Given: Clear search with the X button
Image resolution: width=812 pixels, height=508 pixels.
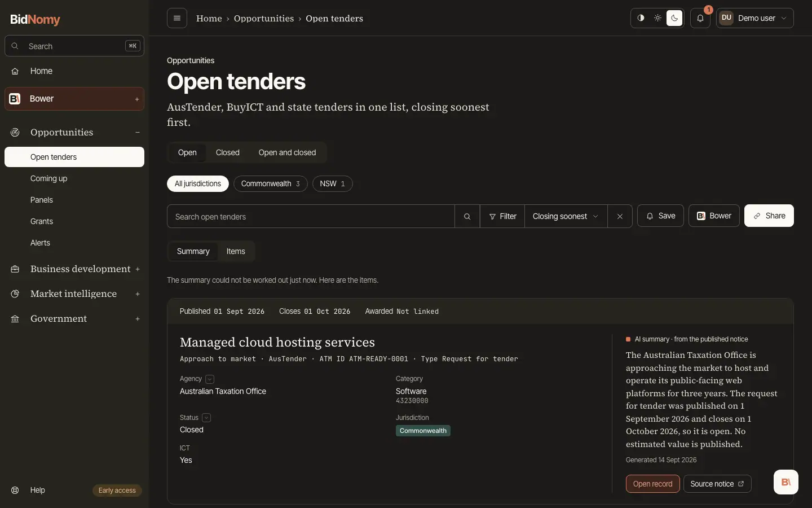Looking at the screenshot, I should tap(620, 216).
